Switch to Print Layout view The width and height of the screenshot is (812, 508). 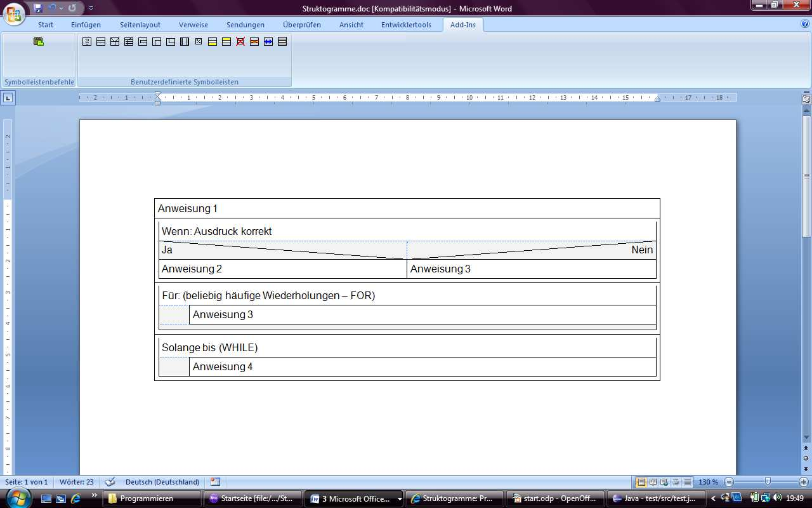[x=641, y=482]
